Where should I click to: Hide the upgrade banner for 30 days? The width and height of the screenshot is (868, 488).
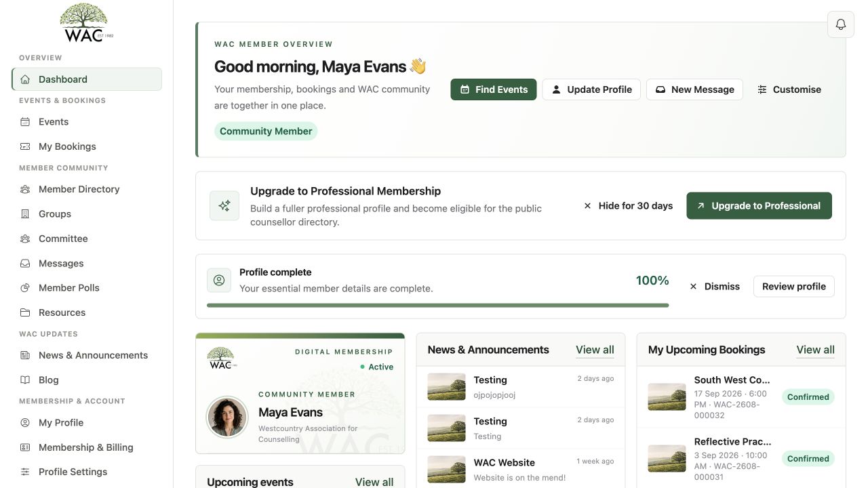pyautogui.click(x=628, y=206)
